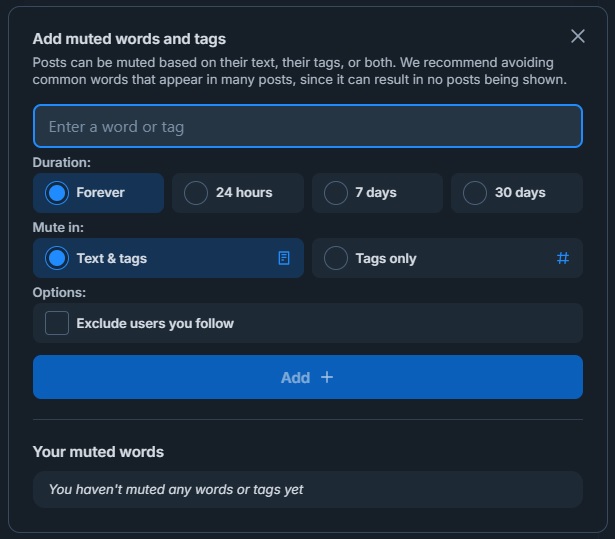Click the Your muted words heading

98,452
